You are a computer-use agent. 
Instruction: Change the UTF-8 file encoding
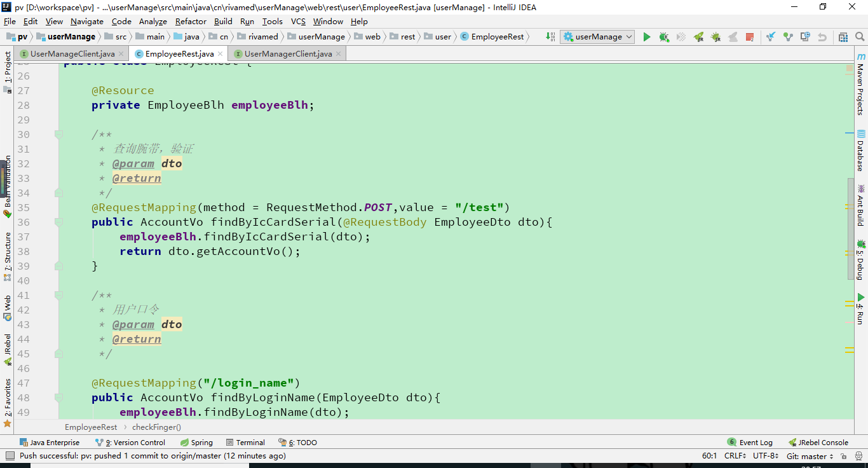pyautogui.click(x=765, y=456)
